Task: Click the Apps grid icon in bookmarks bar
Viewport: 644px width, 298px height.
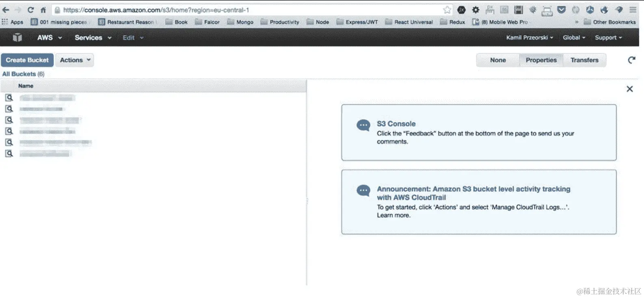Action: (x=5, y=22)
